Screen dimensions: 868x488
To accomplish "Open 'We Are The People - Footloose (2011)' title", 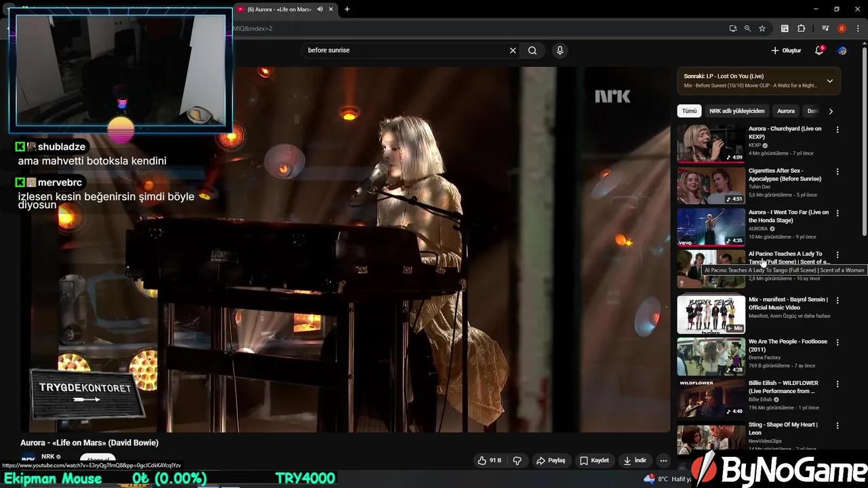I will (788, 346).
